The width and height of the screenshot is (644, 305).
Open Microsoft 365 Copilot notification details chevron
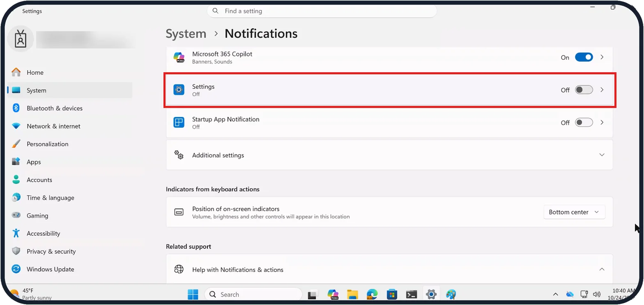(602, 57)
